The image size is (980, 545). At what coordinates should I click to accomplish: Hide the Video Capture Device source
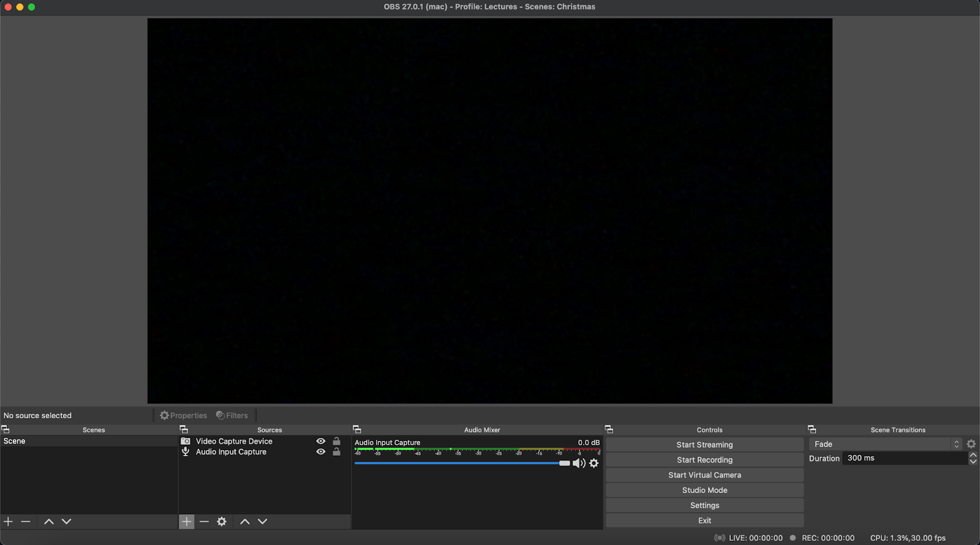(x=320, y=441)
